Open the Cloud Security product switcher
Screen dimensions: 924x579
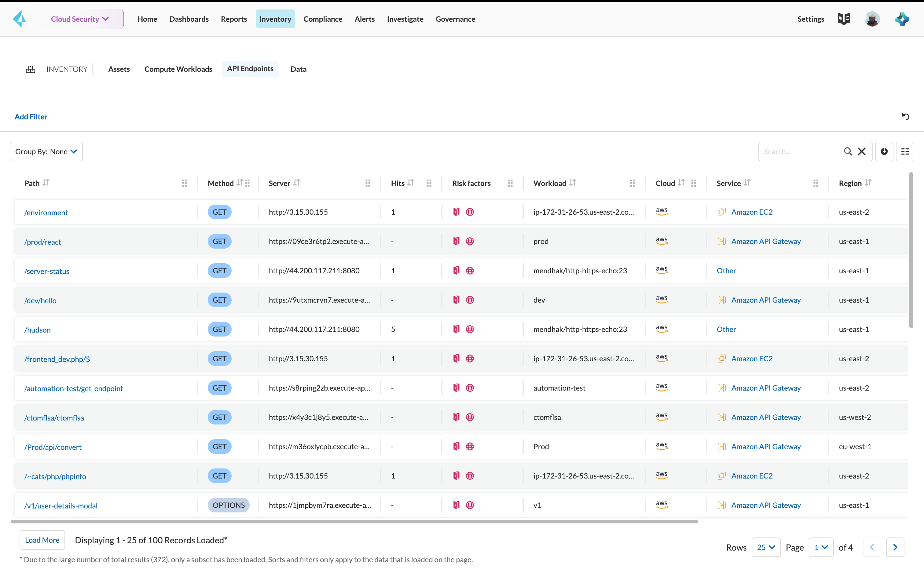(80, 19)
